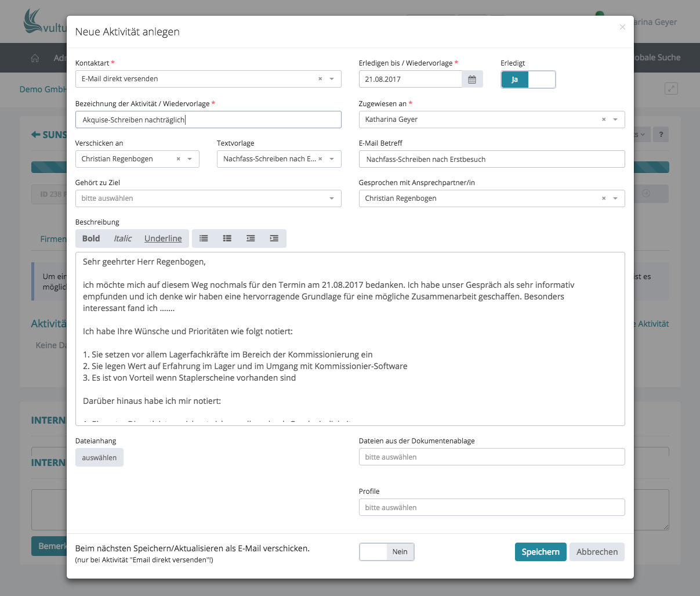The width and height of the screenshot is (700, 596).
Task: Expand the Verschicken an dropdown arrow
Action: pyautogui.click(x=190, y=159)
